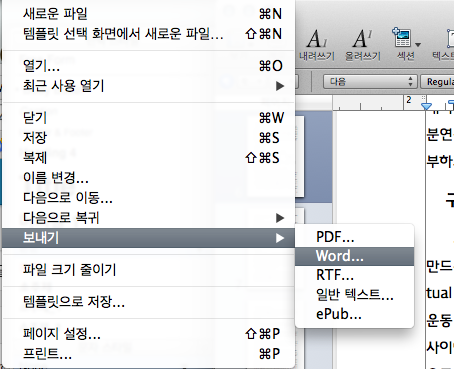The image size is (454, 369).
Task: Export as 일반 텍스트...
Action: (x=354, y=295)
